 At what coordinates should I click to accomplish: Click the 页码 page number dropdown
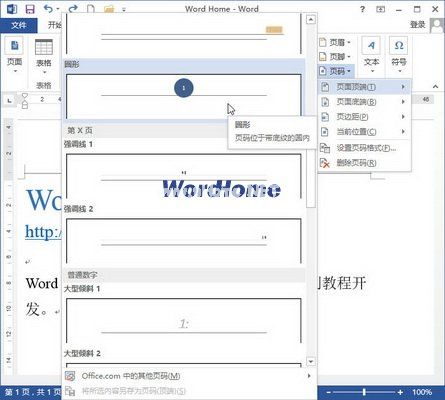tap(335, 71)
